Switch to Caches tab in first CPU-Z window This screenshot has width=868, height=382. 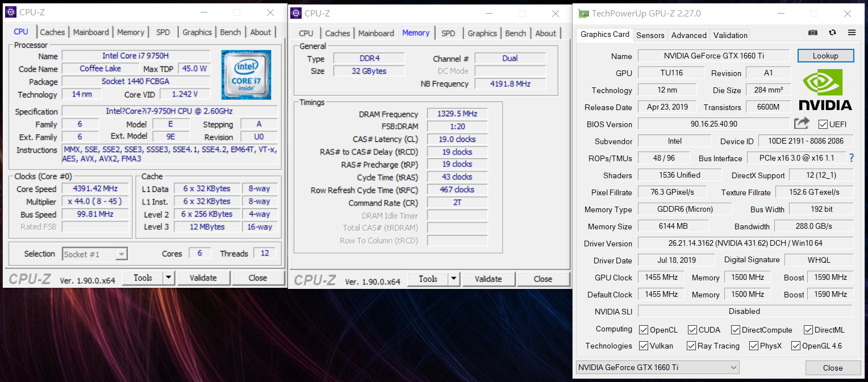pos(52,32)
